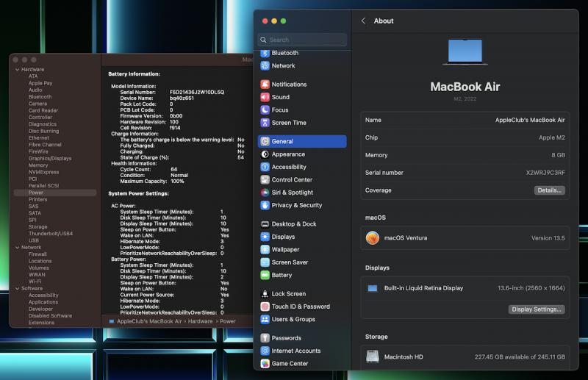This screenshot has height=380, width=588.
Task: Click the Lock Screen icon
Action: coord(265,294)
